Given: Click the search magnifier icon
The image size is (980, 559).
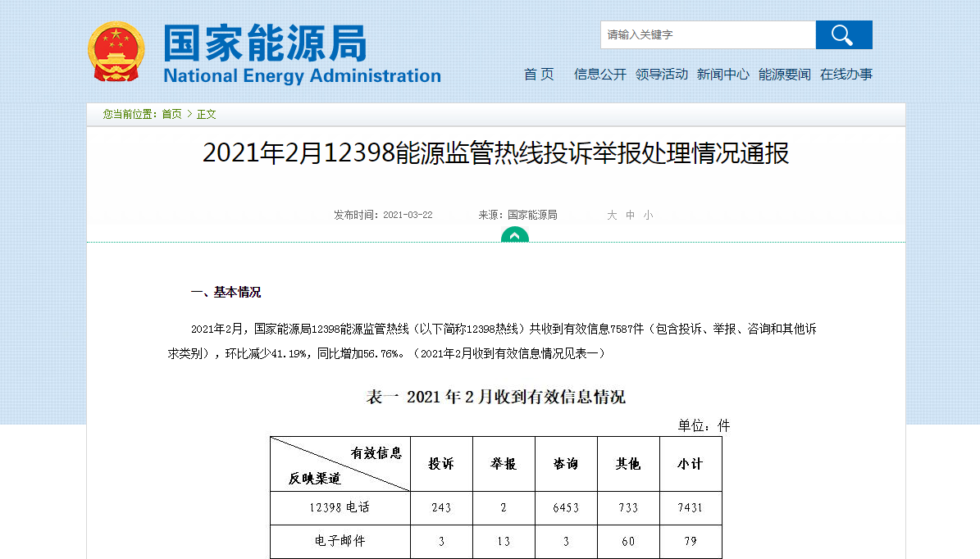Looking at the screenshot, I should [x=843, y=34].
